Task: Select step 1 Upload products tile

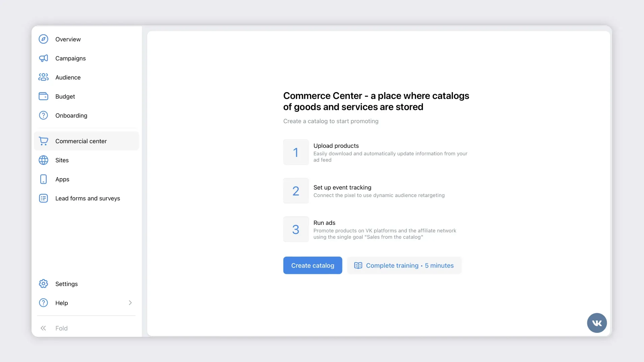Action: [x=296, y=153]
